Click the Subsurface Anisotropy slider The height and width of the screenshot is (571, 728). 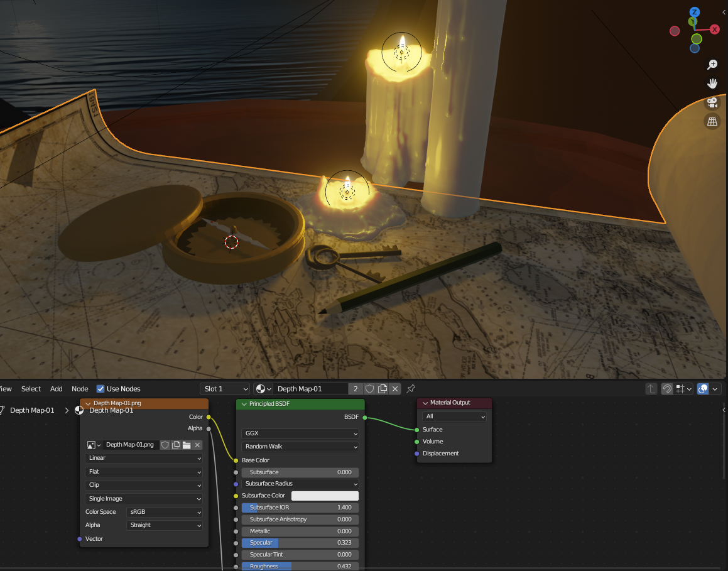[300, 520]
